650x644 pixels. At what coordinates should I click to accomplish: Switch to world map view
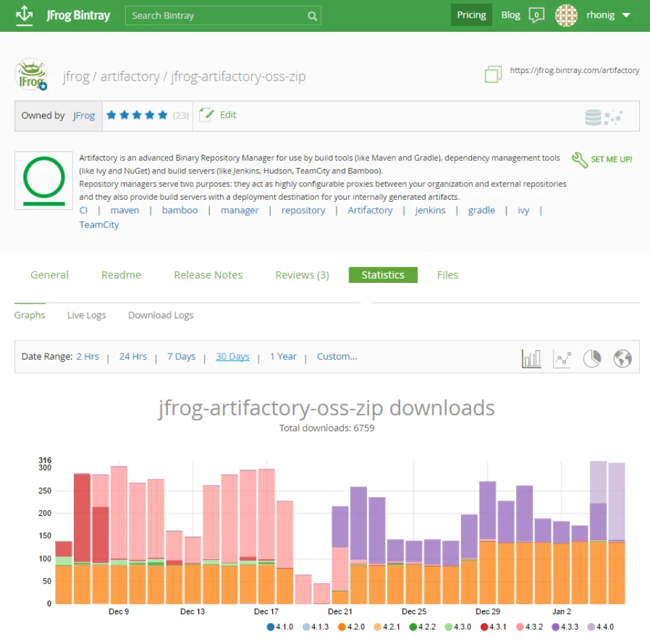(x=622, y=358)
